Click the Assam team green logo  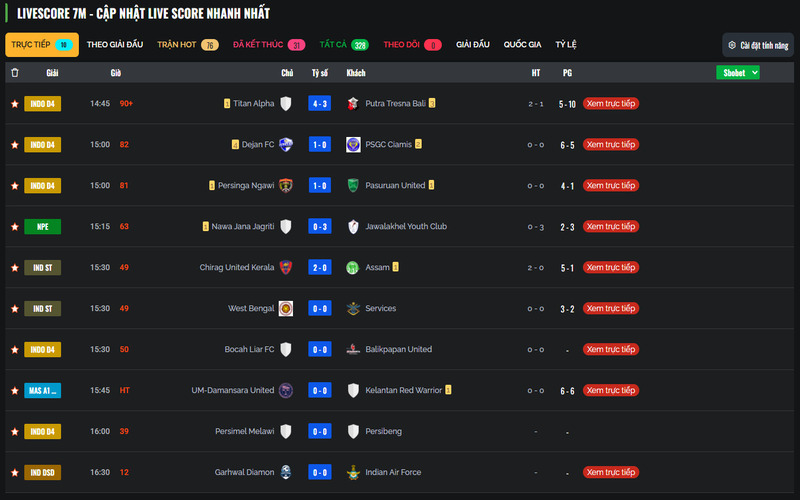tap(353, 268)
